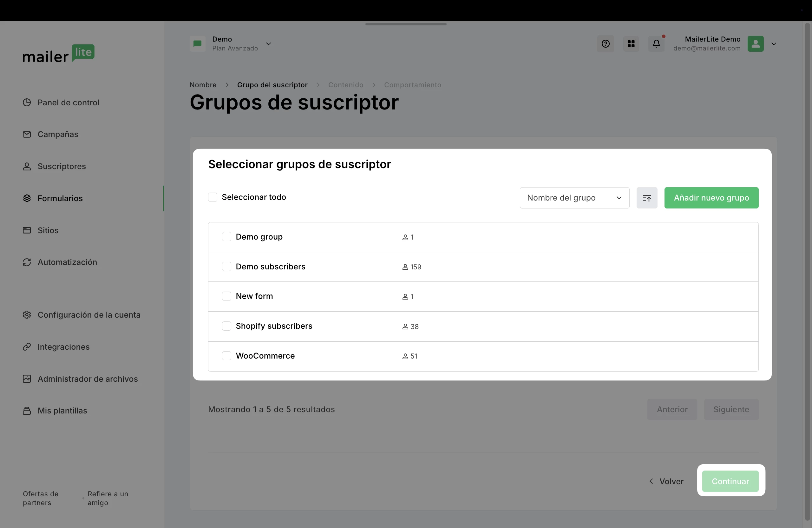The height and width of the screenshot is (528, 812).
Task: Open Integraciones from the sidebar
Action: [63, 347]
